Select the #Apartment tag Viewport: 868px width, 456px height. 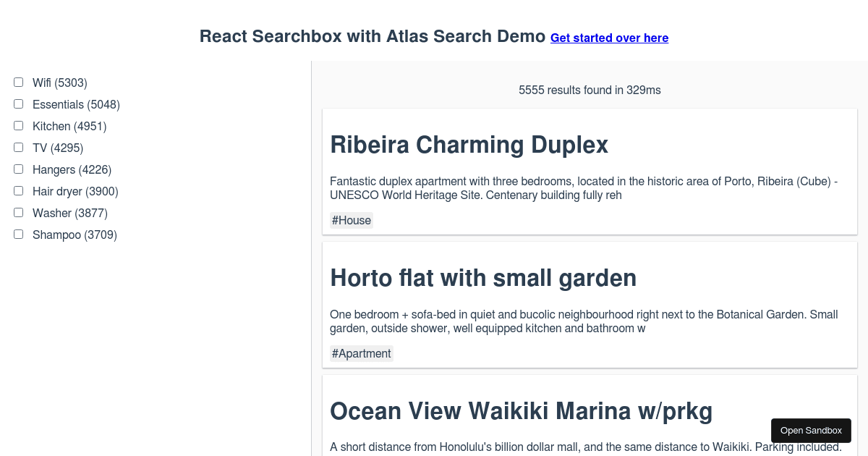[x=361, y=353]
